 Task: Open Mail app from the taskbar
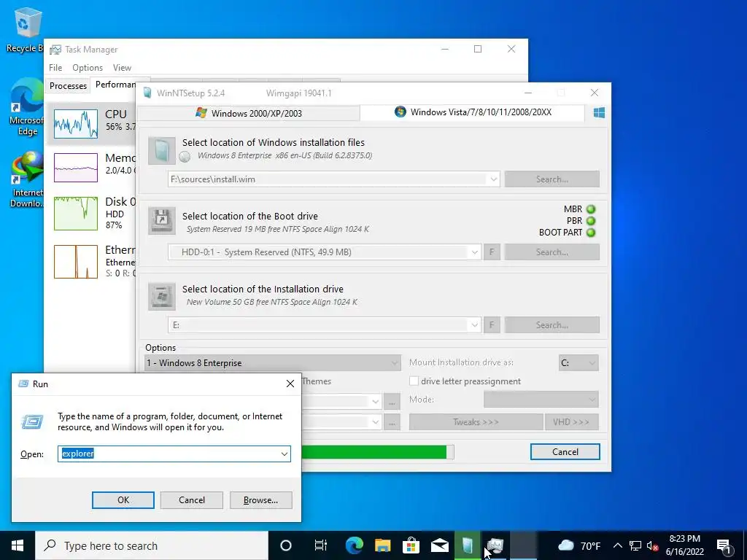(x=439, y=545)
